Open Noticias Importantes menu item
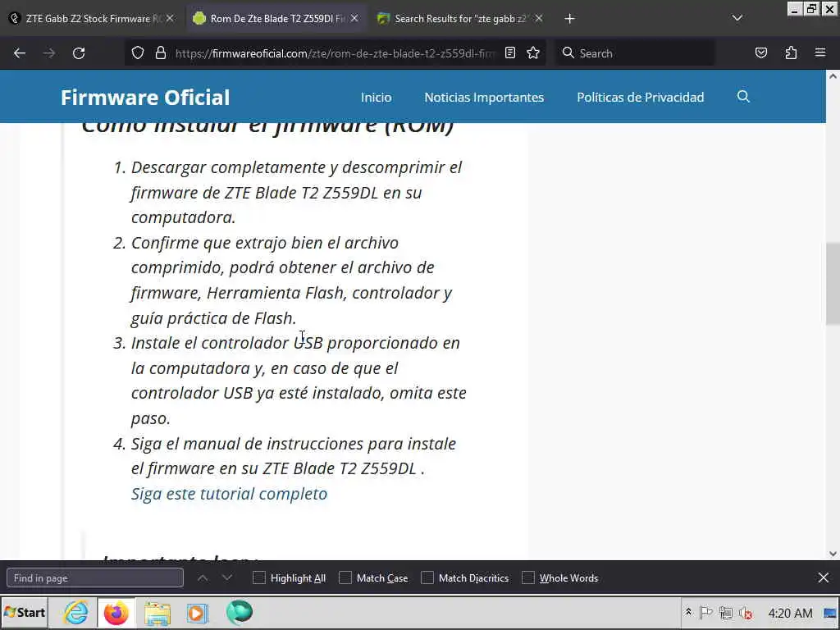Screen dimensions: 840x630 tap(484, 97)
